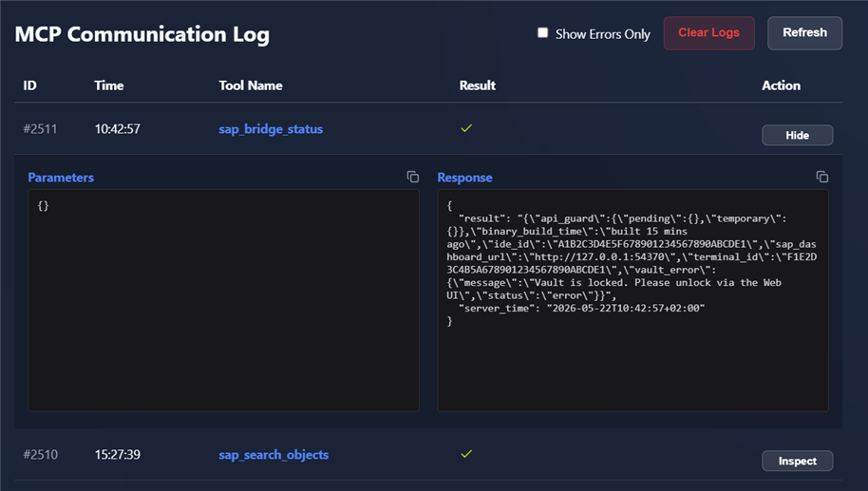Open the sap_search_objects tool link
Screen dimensions: 868x491
(274, 455)
